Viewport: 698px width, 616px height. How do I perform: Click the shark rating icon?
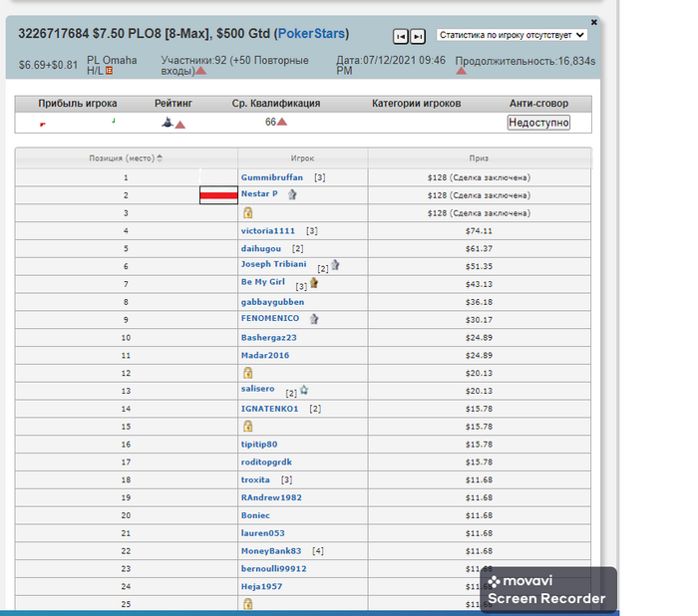pyautogui.click(x=167, y=122)
